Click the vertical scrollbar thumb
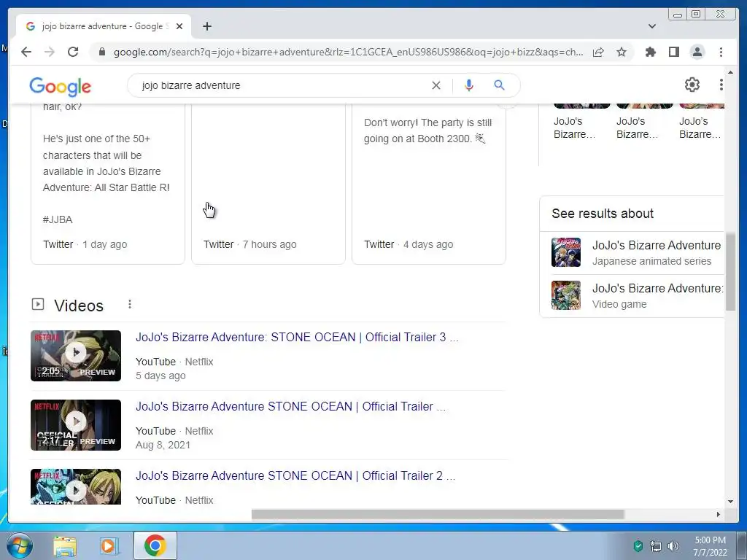The image size is (747, 560). (731, 271)
